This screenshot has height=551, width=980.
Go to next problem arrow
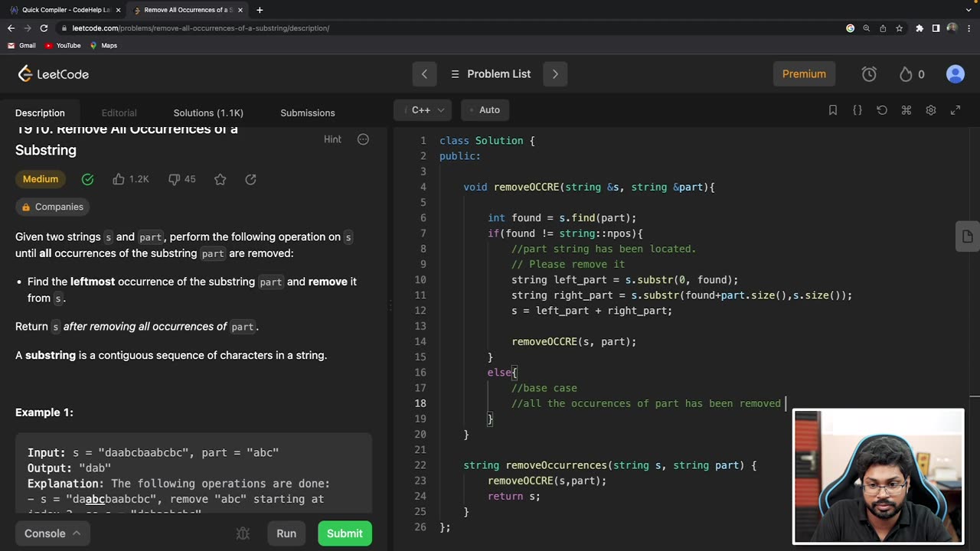(x=555, y=74)
